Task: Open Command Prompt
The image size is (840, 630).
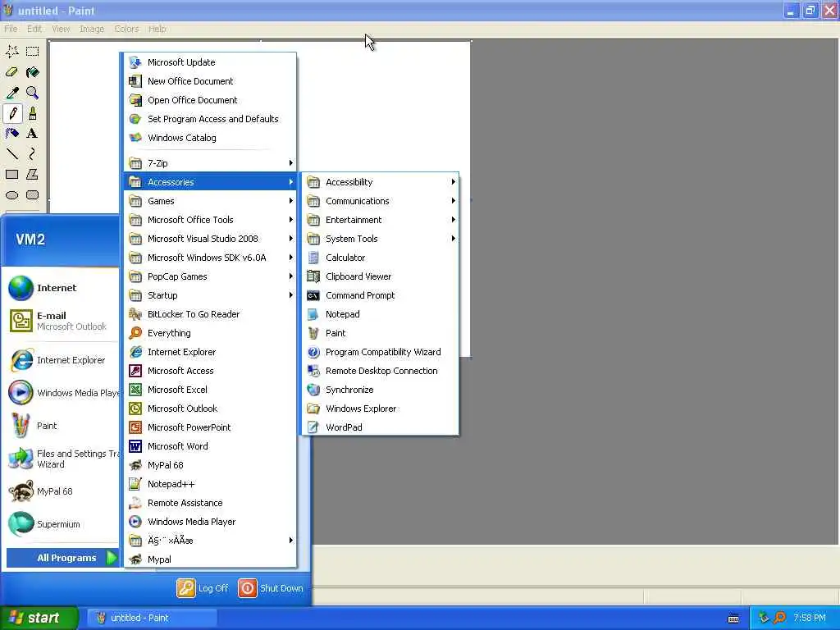Action: tap(380, 295)
